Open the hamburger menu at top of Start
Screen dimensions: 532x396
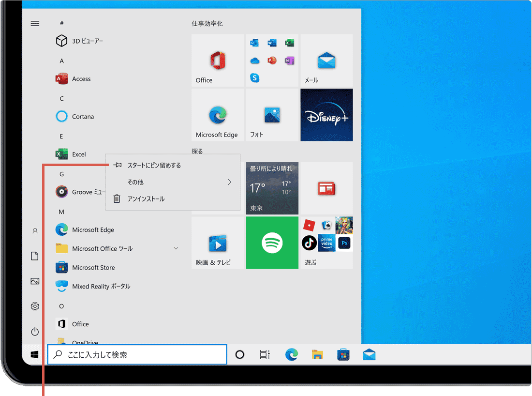(x=35, y=23)
